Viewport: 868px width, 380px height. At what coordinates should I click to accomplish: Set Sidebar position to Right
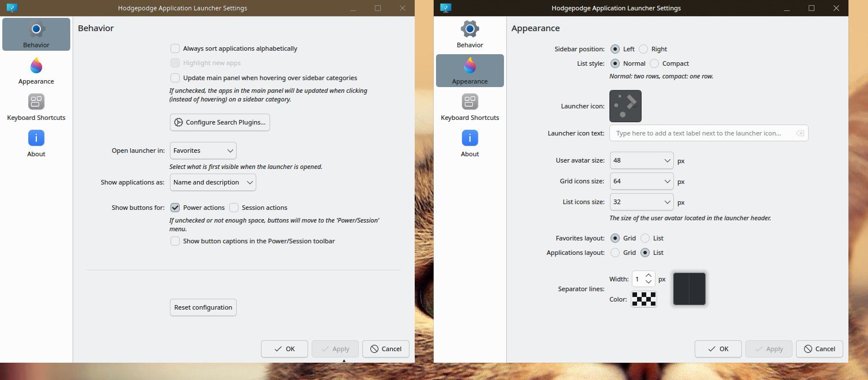(x=643, y=49)
